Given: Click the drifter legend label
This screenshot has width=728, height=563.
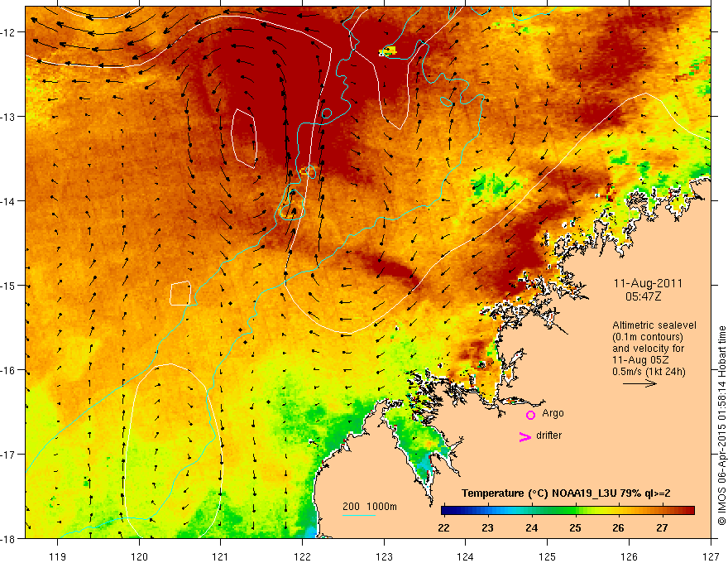Looking at the screenshot, I should [x=548, y=435].
